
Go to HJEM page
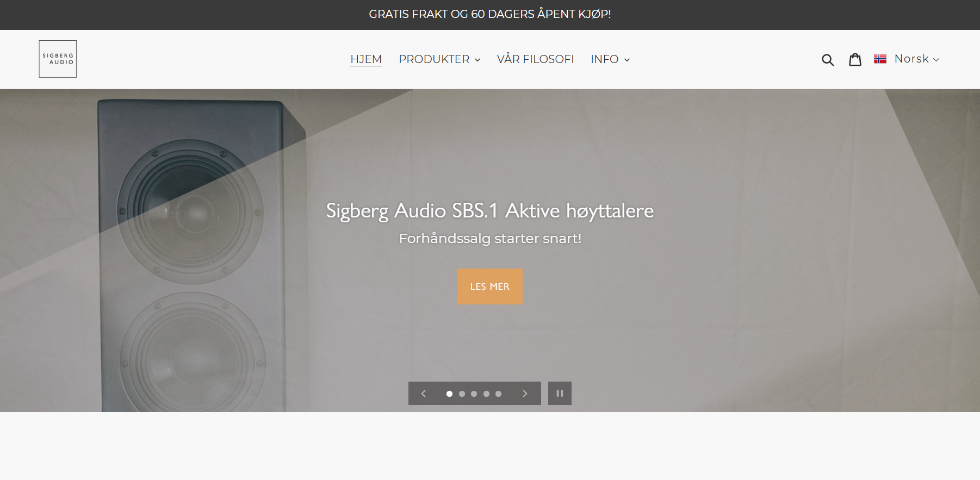[x=366, y=59]
